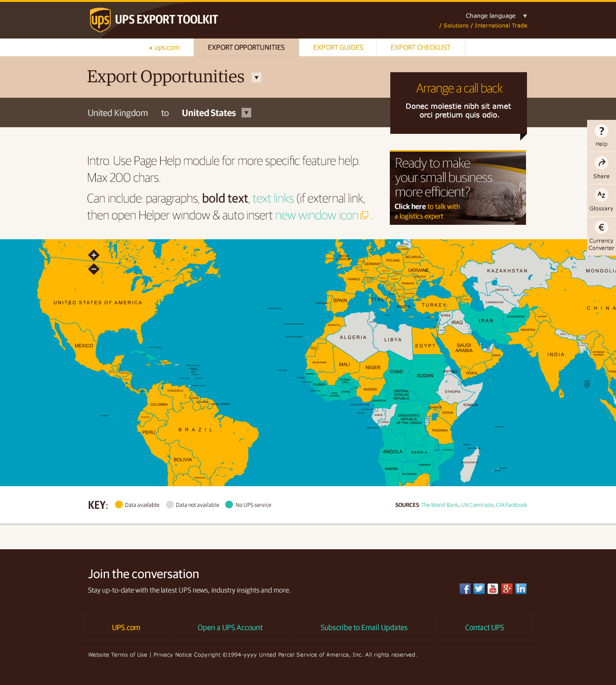Open the United States destination dropdown
The height and width of the screenshot is (685, 616).
(x=246, y=113)
